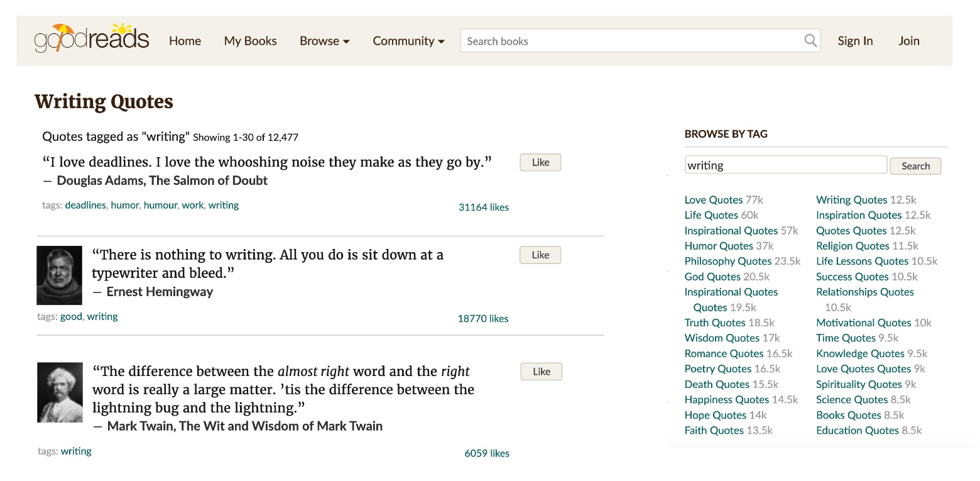Select the deadlines tag
This screenshot has height=481, width=980.
click(85, 205)
